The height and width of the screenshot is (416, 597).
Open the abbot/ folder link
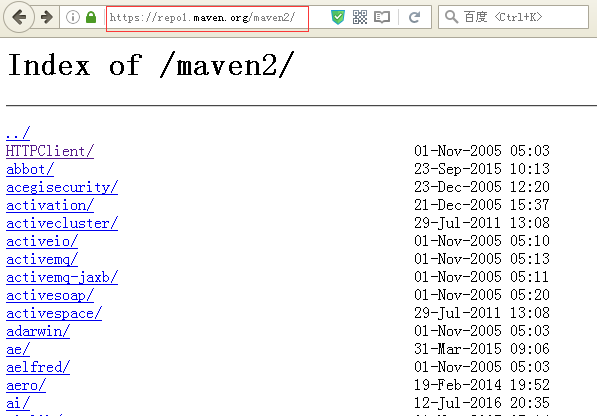(30, 169)
